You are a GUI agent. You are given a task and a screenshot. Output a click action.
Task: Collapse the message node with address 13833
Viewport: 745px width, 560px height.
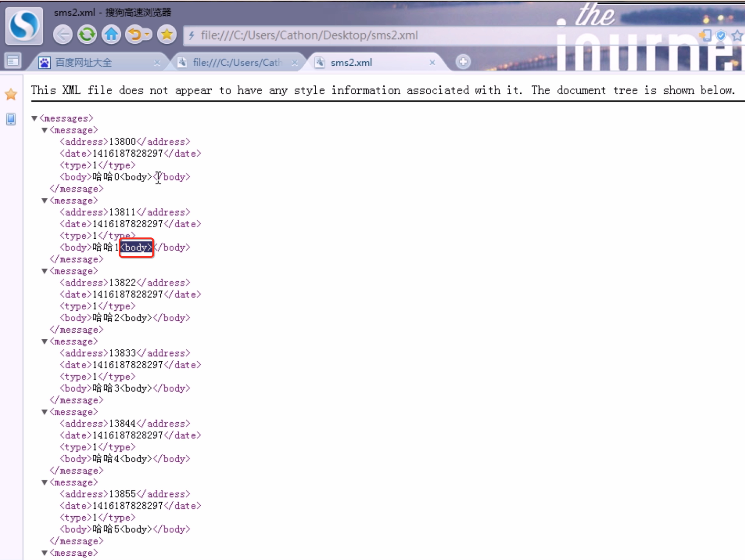(44, 341)
